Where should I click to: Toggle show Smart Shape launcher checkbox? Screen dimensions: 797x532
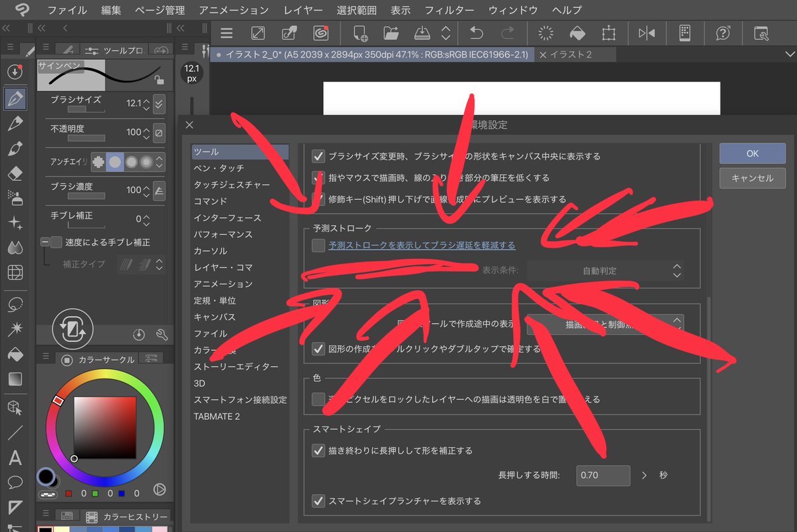pyautogui.click(x=318, y=501)
